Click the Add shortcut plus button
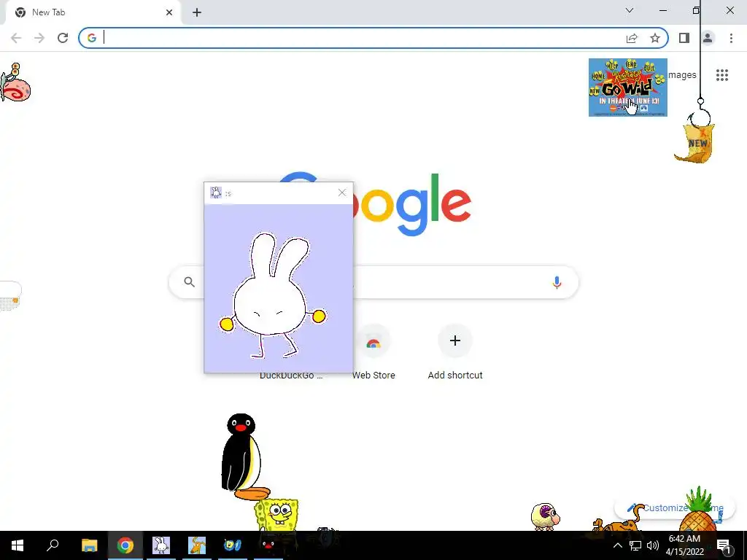 (455, 341)
